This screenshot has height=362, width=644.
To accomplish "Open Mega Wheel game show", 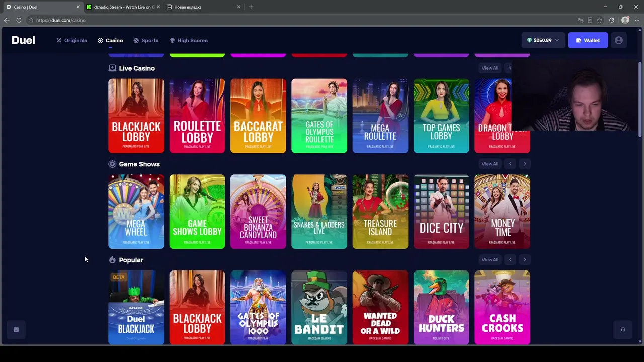I will (136, 212).
